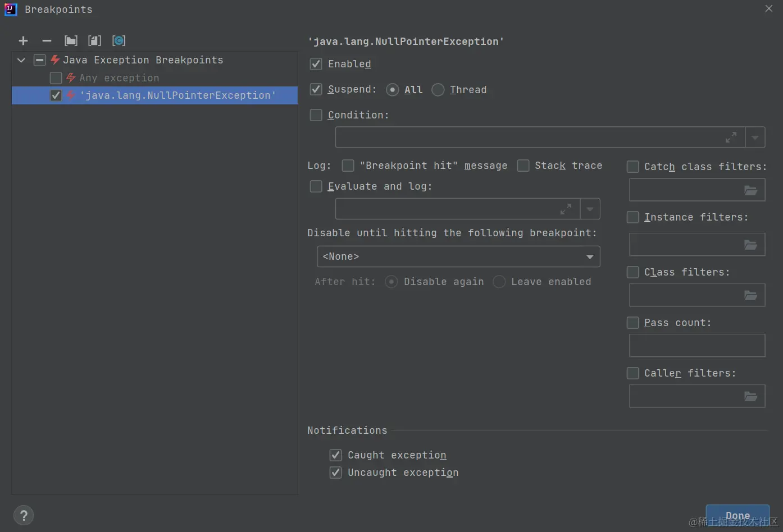Open the Instance filters browse folder icon
Screen dimensions: 783x532
click(750, 245)
